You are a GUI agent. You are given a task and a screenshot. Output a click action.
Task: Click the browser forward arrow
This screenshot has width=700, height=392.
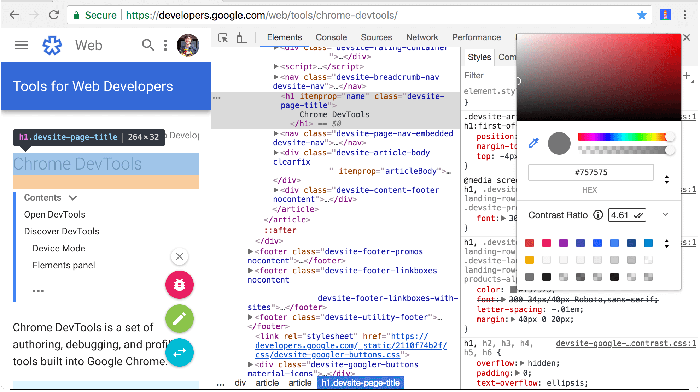[34, 15]
